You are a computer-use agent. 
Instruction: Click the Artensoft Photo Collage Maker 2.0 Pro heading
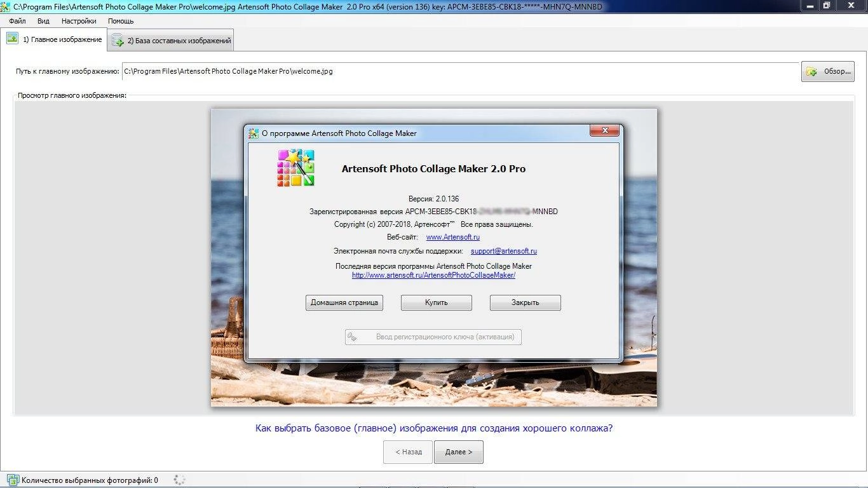[433, 169]
